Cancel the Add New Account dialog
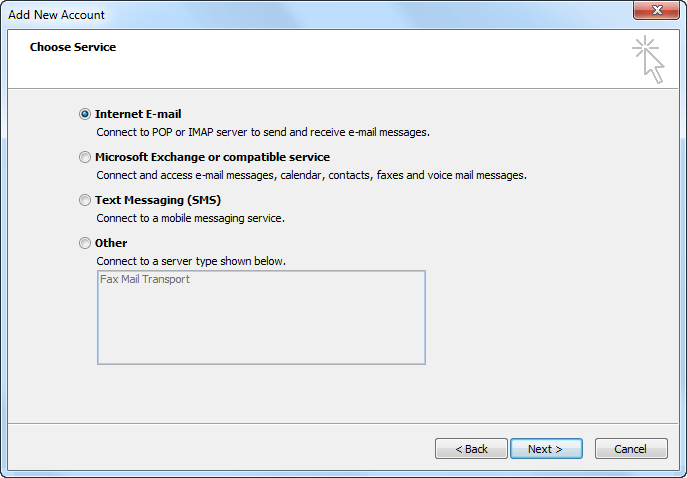The image size is (687, 478). point(631,449)
